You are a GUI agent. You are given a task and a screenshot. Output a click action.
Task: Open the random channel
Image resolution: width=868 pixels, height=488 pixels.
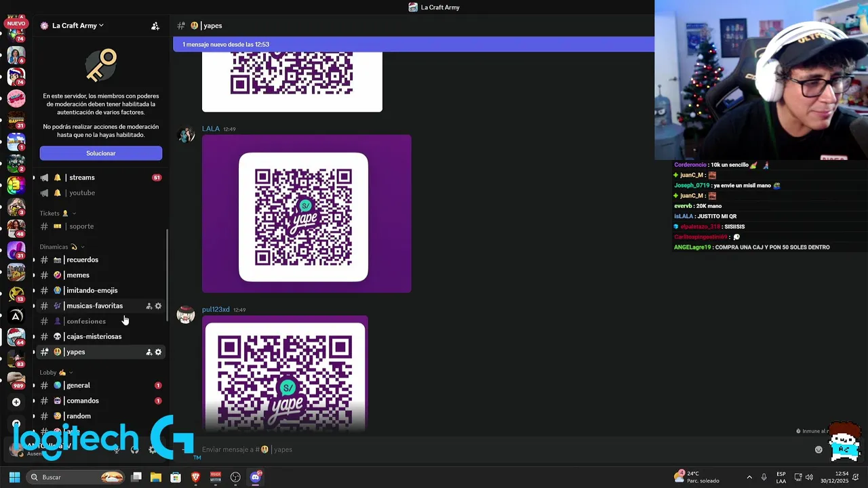click(100, 416)
